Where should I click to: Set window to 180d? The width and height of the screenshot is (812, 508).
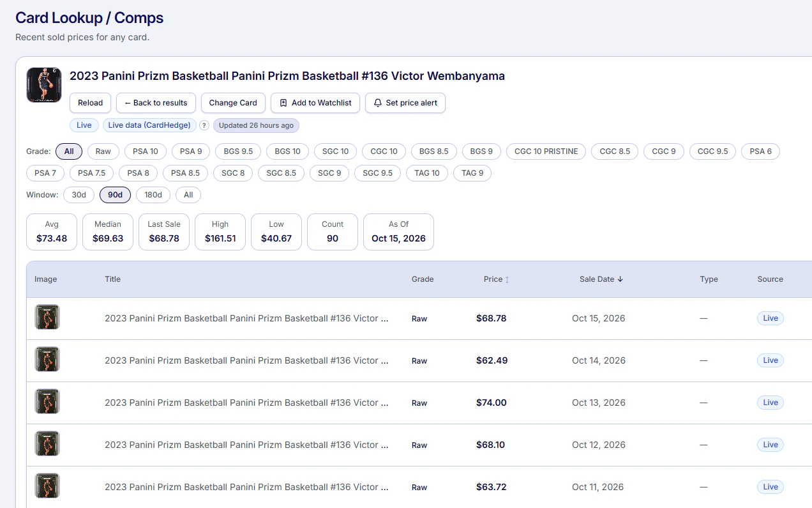click(x=153, y=195)
